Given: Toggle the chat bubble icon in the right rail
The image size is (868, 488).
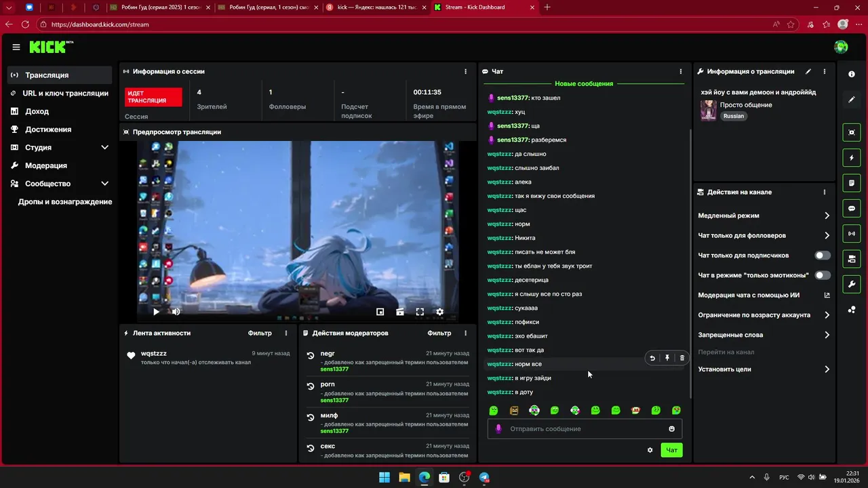Looking at the screenshot, I should [852, 208].
